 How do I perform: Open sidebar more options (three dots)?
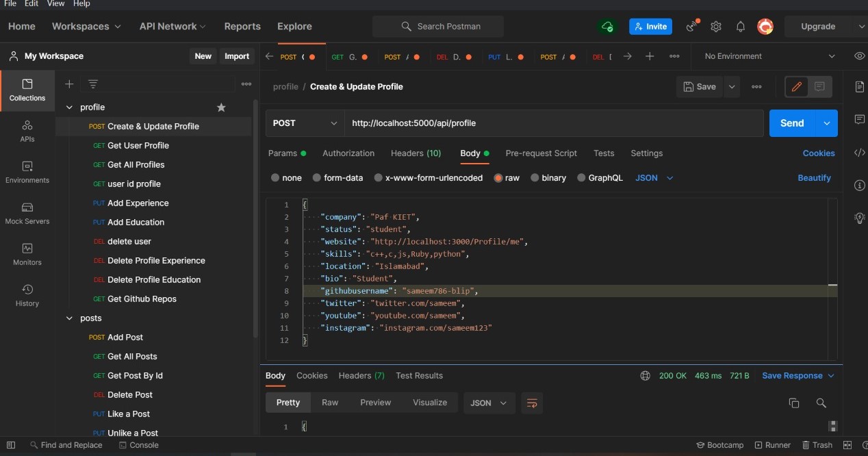tap(246, 84)
